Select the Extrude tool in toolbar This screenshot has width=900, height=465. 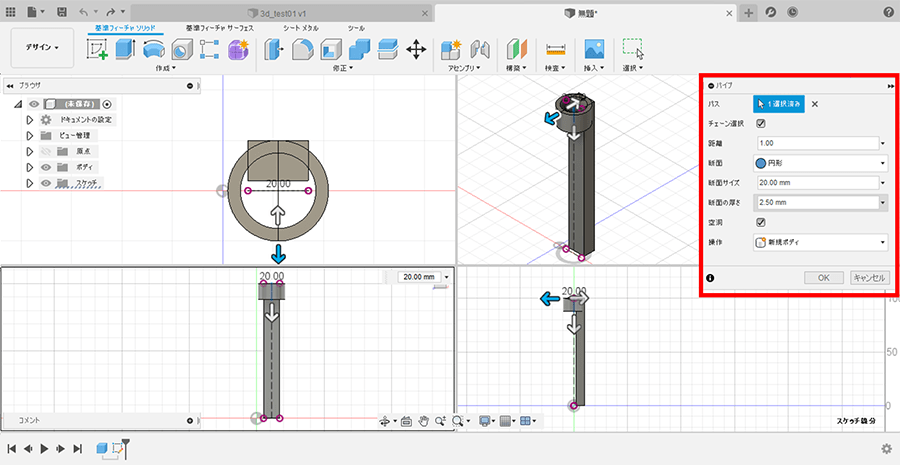tap(125, 48)
